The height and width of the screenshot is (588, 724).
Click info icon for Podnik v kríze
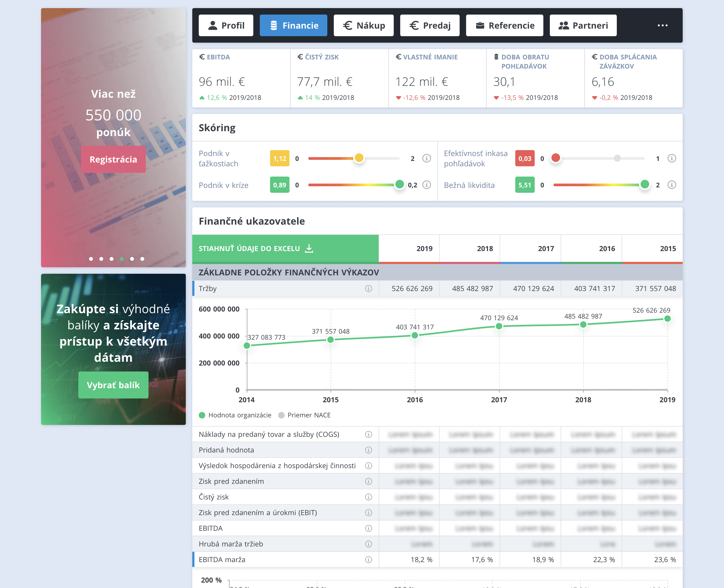(426, 185)
